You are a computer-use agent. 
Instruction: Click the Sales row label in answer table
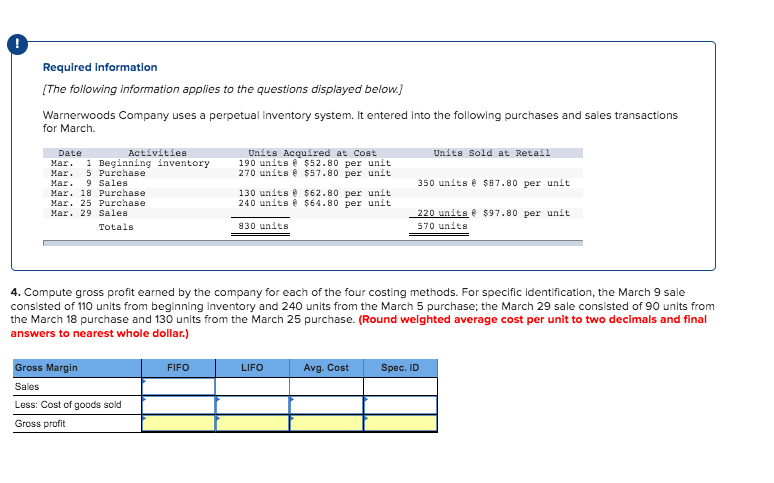[27, 387]
